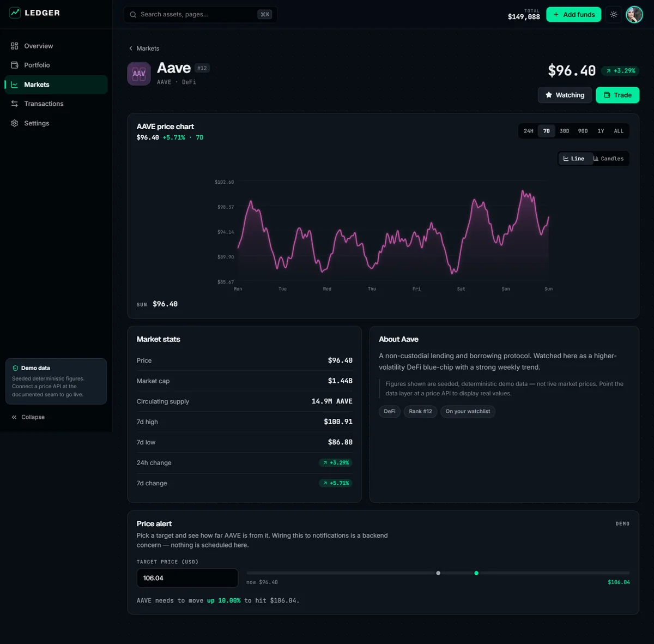
Task: Select the 30D chart range
Action: coord(565,131)
